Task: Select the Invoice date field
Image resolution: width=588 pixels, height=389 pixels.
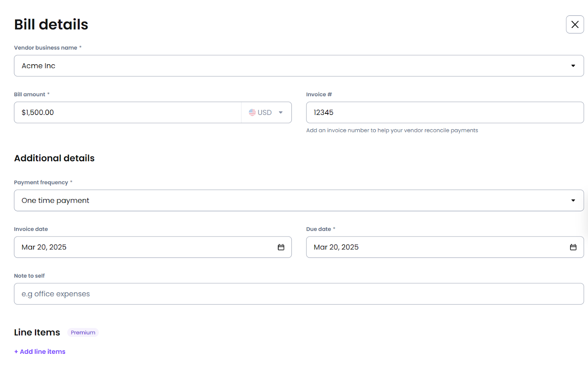Action: pos(153,247)
